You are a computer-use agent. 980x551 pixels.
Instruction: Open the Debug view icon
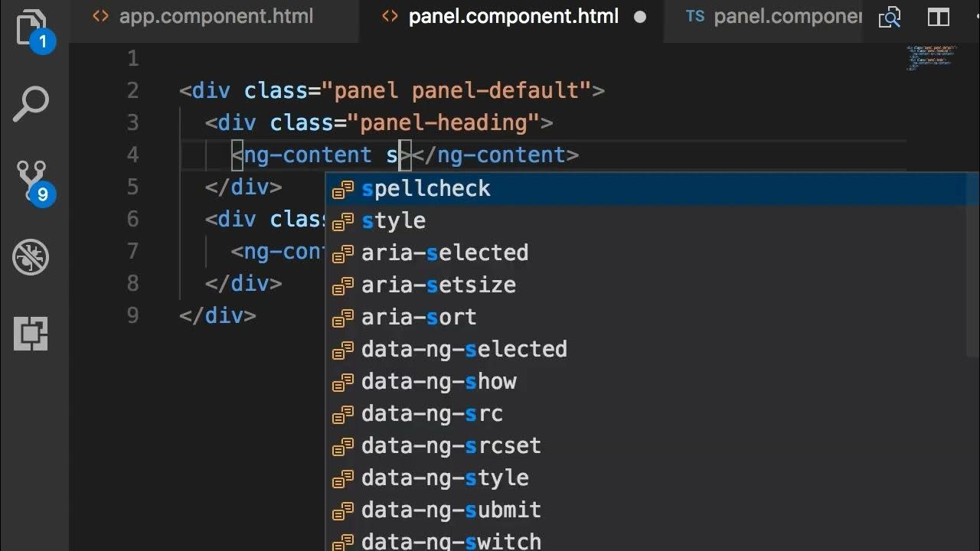[x=31, y=257]
